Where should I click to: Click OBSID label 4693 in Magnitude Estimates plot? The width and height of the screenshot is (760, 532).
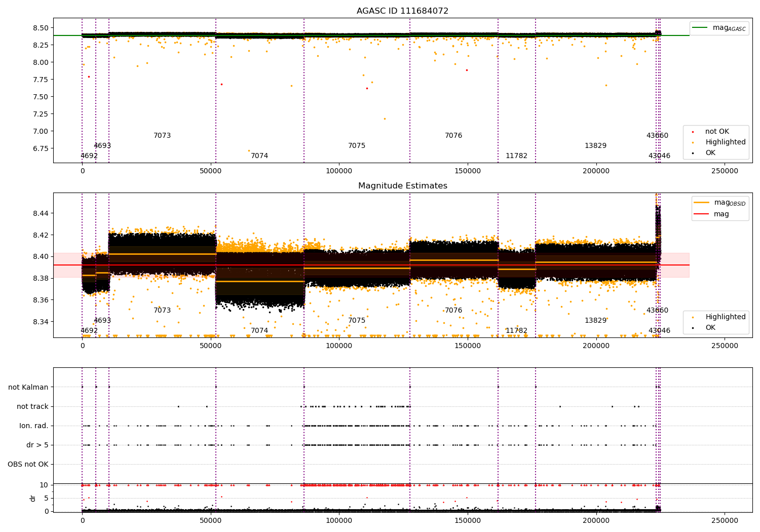click(102, 321)
